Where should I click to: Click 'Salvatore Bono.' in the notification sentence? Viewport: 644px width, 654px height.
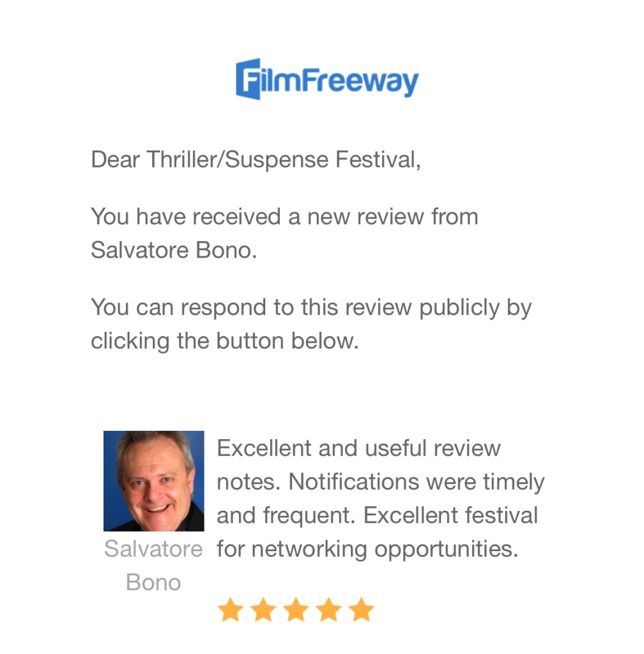click(173, 250)
